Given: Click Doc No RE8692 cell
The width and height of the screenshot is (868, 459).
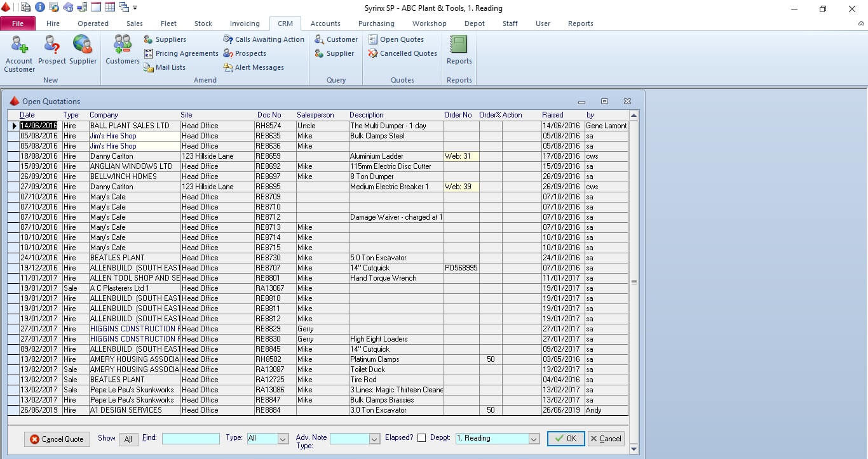Looking at the screenshot, I should [275, 166].
